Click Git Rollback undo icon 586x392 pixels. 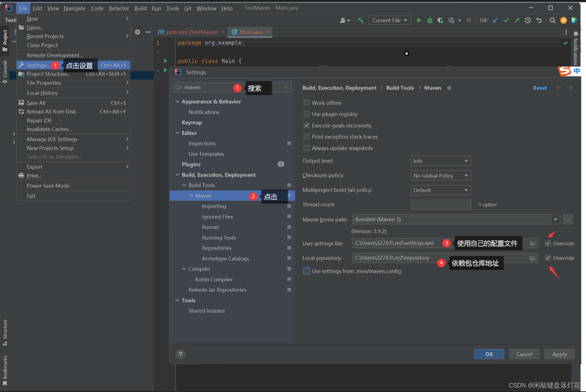coord(539,20)
